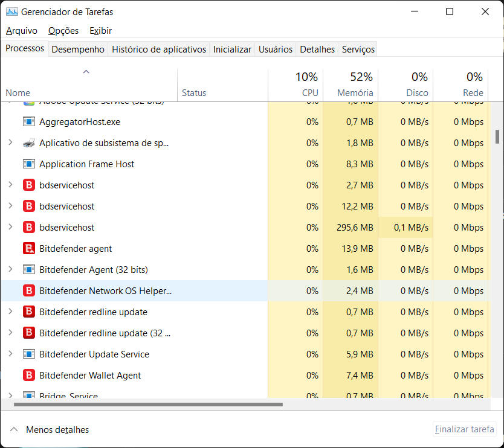
Task: Sort by the Rede column header
Action: [460, 85]
